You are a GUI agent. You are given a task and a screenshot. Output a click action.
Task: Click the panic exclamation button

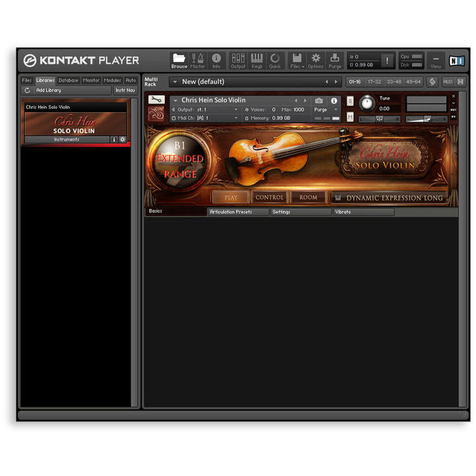pyautogui.click(x=387, y=61)
